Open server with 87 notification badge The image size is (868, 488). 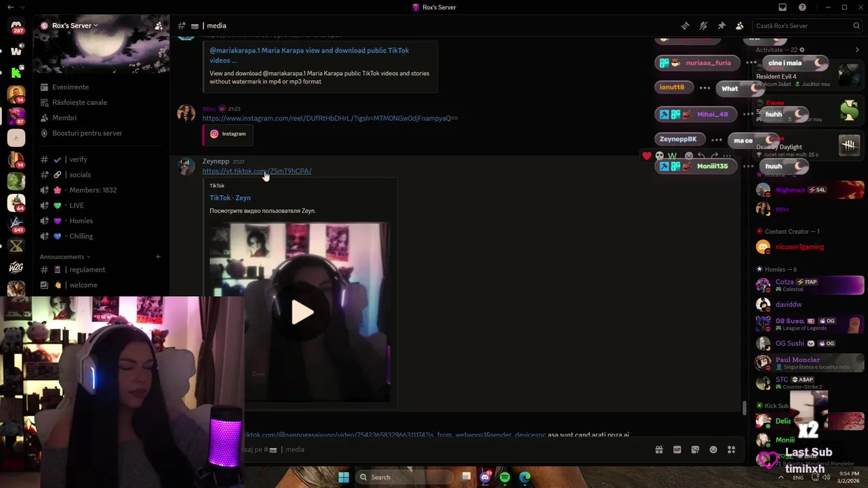pos(16,116)
